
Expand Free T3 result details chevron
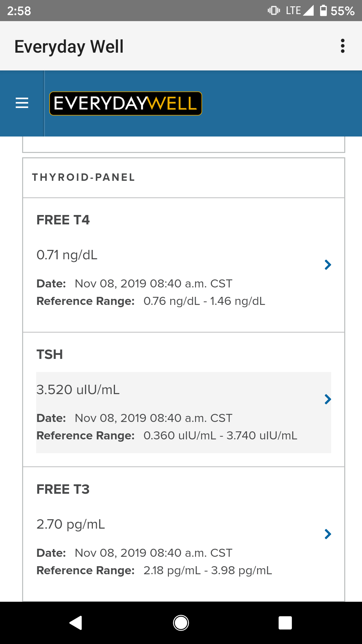[328, 534]
